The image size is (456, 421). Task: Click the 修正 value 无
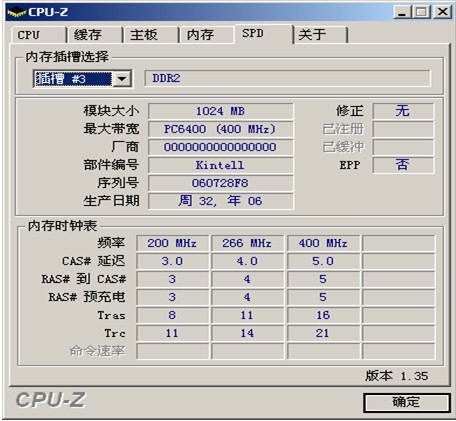(x=403, y=111)
